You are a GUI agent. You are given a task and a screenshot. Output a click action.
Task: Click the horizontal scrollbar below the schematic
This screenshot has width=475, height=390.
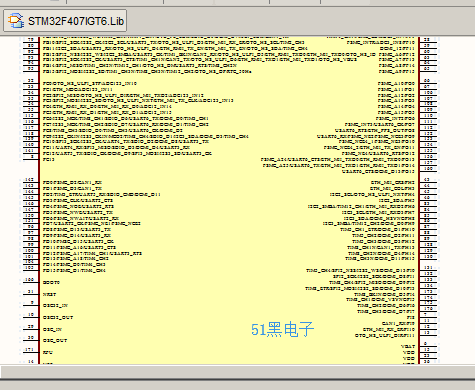point(237,372)
